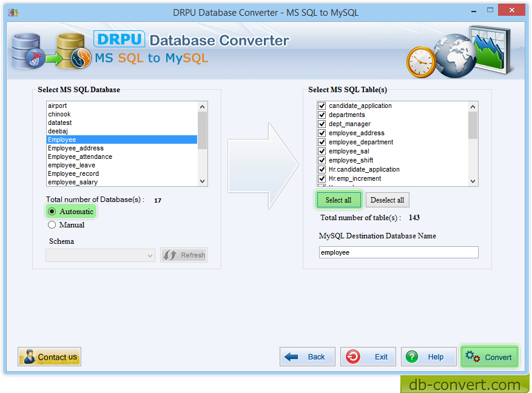Viewport: 532px width, 393px height.
Task: Click database list scroll up arrow
Action: 202,107
